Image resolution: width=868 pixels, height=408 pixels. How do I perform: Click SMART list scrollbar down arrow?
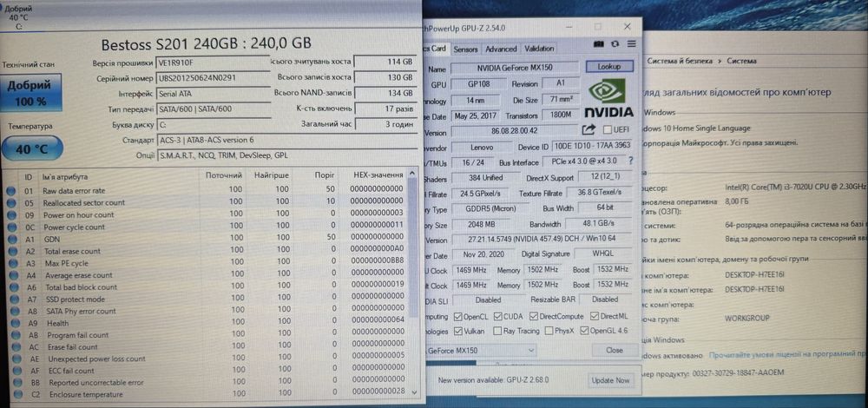tap(413, 391)
